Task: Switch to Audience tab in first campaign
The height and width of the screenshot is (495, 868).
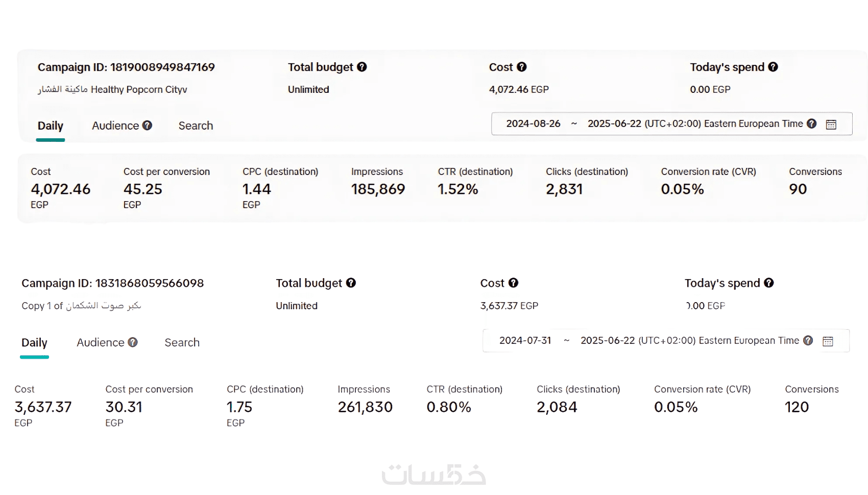Action: pyautogui.click(x=115, y=126)
